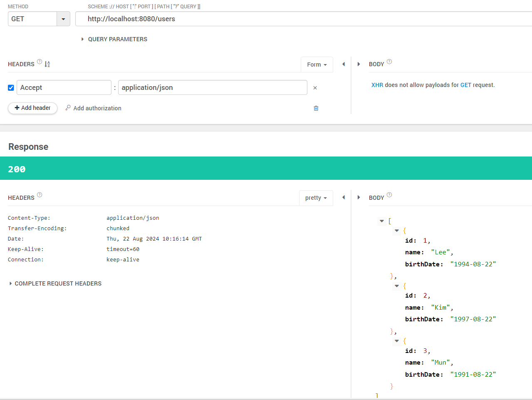The image size is (532, 400).
Task: Remove the Accept header with the × icon
Action: (x=315, y=88)
